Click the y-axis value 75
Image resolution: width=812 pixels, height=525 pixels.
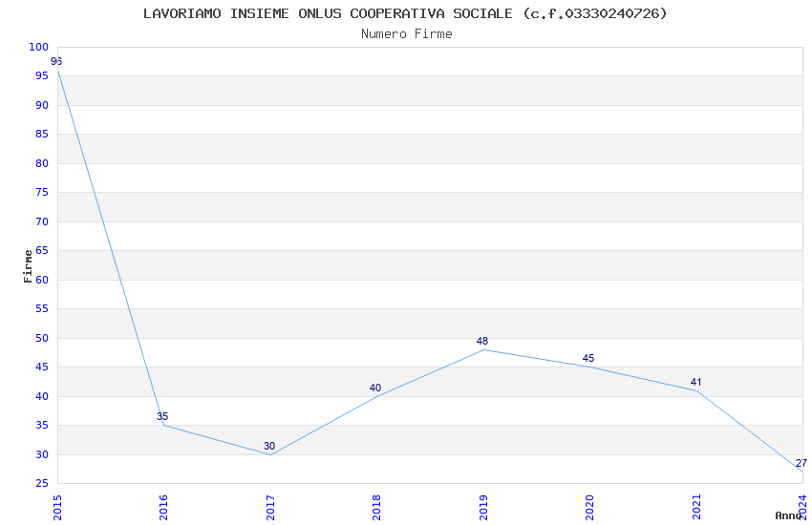point(42,193)
